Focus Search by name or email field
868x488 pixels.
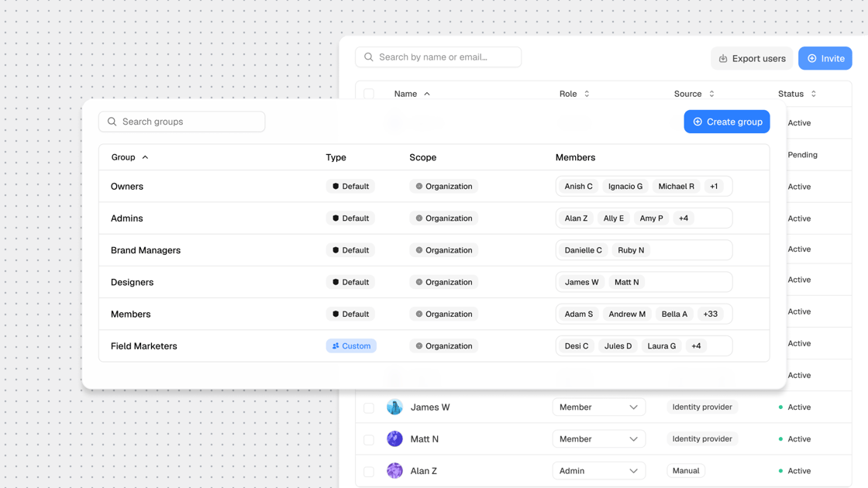[438, 57]
